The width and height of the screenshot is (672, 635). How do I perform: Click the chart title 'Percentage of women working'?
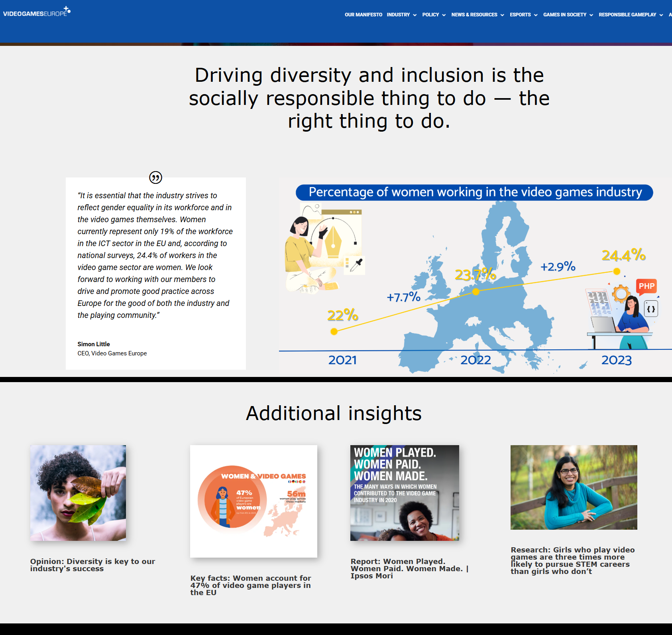(475, 192)
